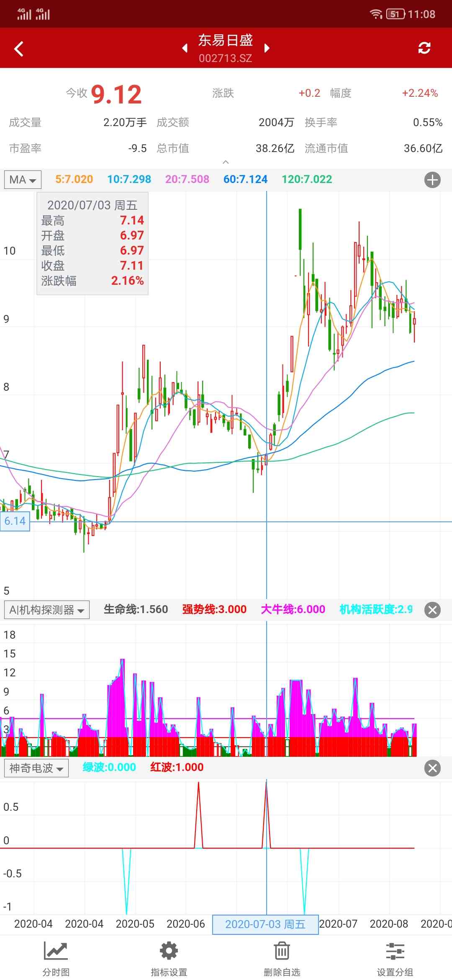Open the 神奇电波 dropdown
452x980 pixels.
[36, 768]
